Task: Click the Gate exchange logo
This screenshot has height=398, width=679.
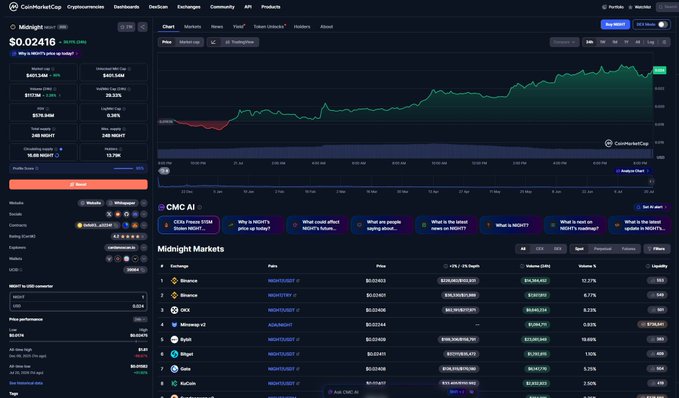Action: [174, 369]
